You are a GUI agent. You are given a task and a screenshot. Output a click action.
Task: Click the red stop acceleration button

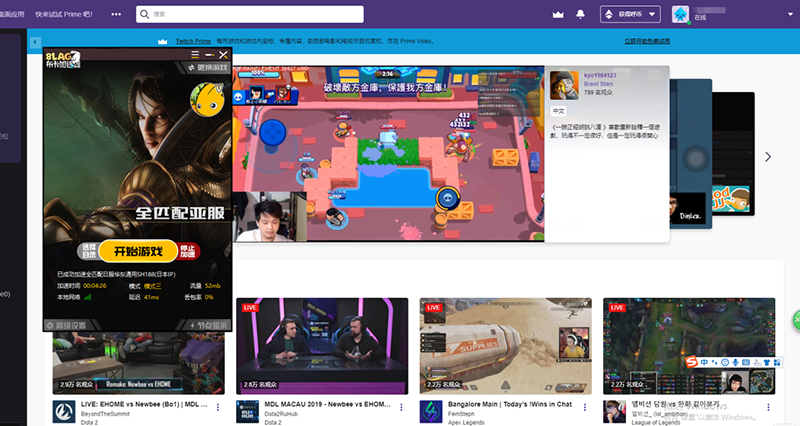pos(188,251)
